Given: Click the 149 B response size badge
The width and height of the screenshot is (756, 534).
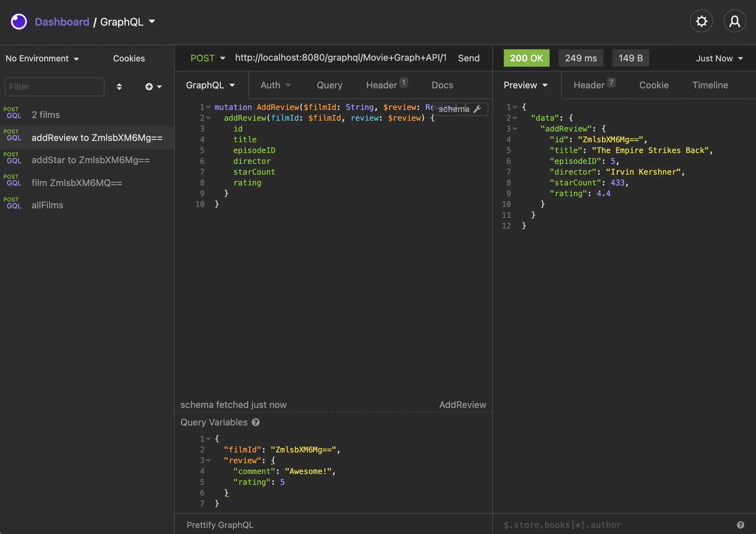Looking at the screenshot, I should [x=631, y=58].
